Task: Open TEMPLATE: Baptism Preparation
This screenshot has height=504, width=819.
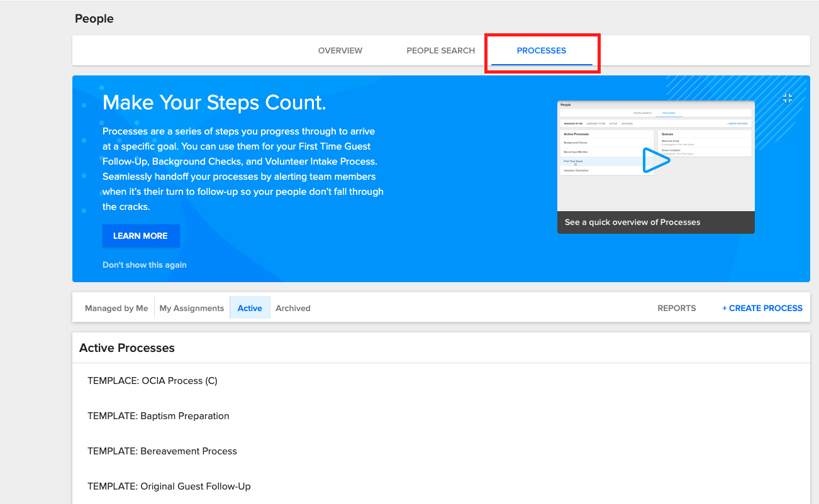Action: pos(158,415)
